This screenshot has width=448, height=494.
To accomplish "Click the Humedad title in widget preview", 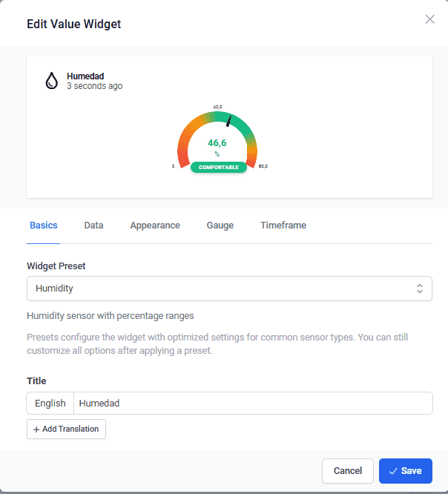I will click(x=86, y=76).
